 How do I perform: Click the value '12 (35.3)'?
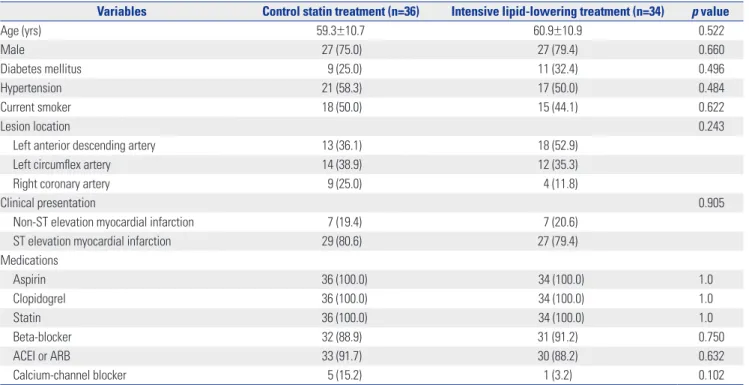[x=558, y=165]
